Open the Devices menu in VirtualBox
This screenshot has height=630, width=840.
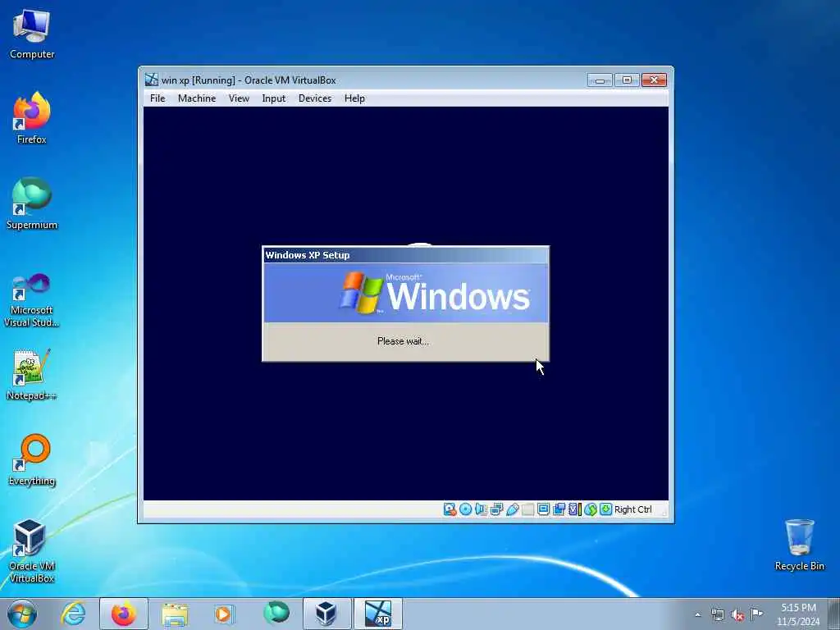coord(315,98)
